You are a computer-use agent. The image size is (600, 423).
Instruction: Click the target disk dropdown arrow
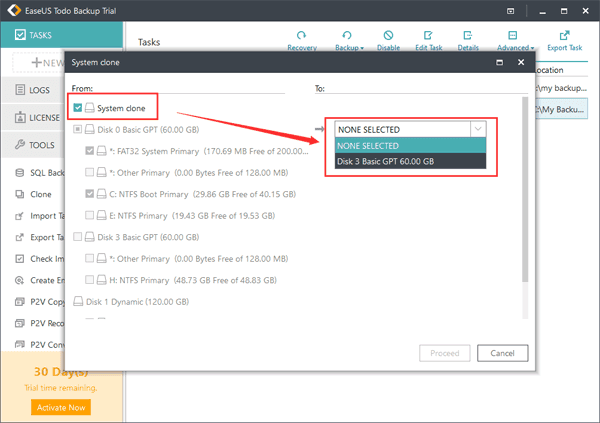coord(478,129)
